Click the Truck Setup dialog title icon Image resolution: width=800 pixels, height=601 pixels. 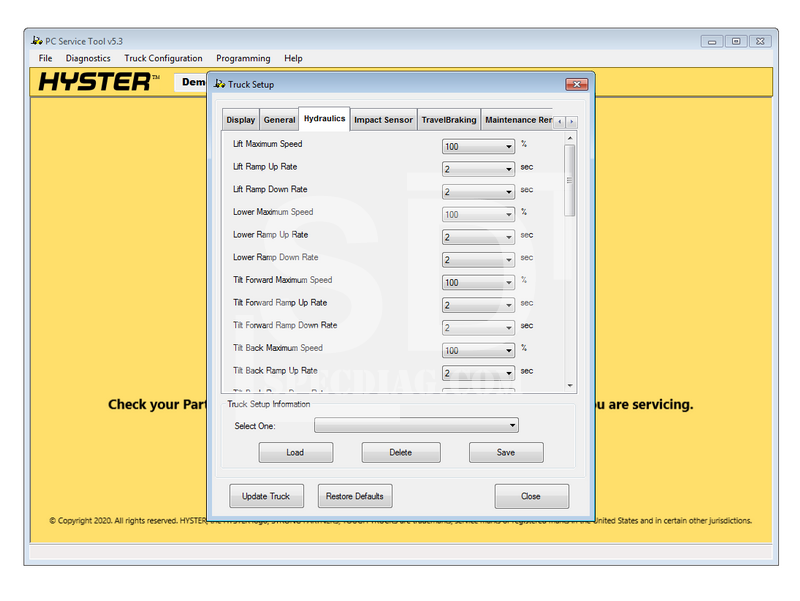coord(220,84)
